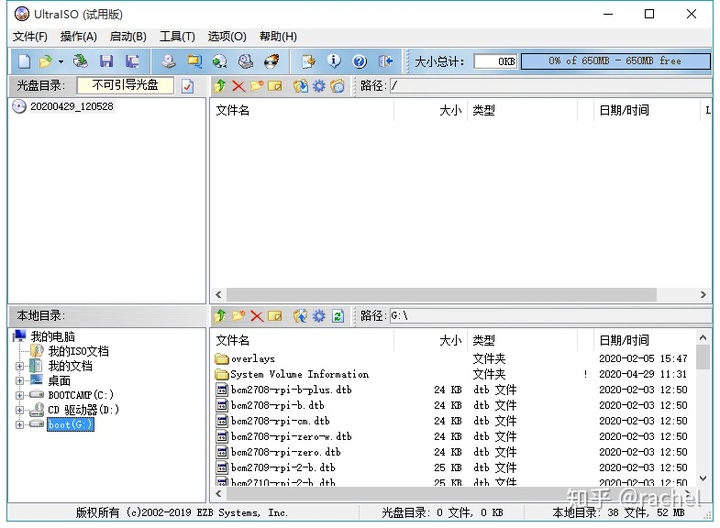Open the 文件(F) menu
This screenshot has width=720, height=528.
click(30, 36)
